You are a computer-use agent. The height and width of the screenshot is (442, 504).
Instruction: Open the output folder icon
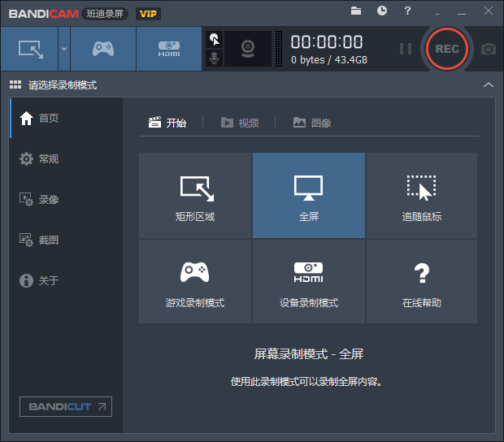coord(356,11)
